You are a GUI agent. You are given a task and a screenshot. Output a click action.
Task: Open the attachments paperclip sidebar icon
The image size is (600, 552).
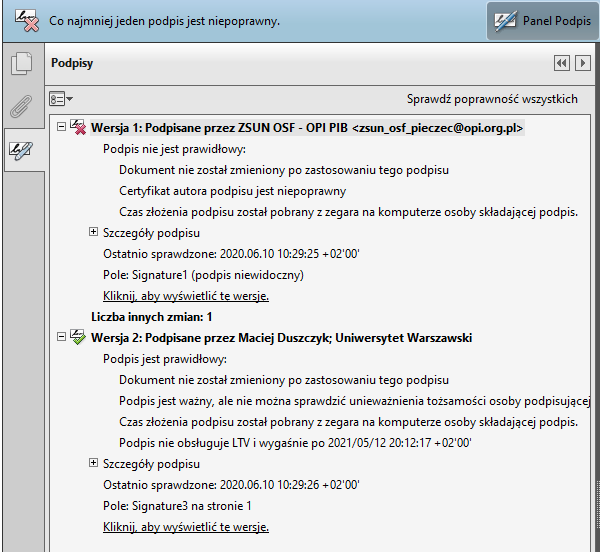coord(21,106)
